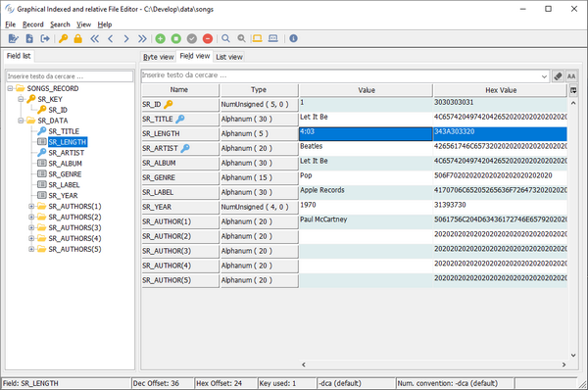The width and height of the screenshot is (588, 390).
Task: Collapse the SONGS_RECORD tree node
Action: pos(10,88)
